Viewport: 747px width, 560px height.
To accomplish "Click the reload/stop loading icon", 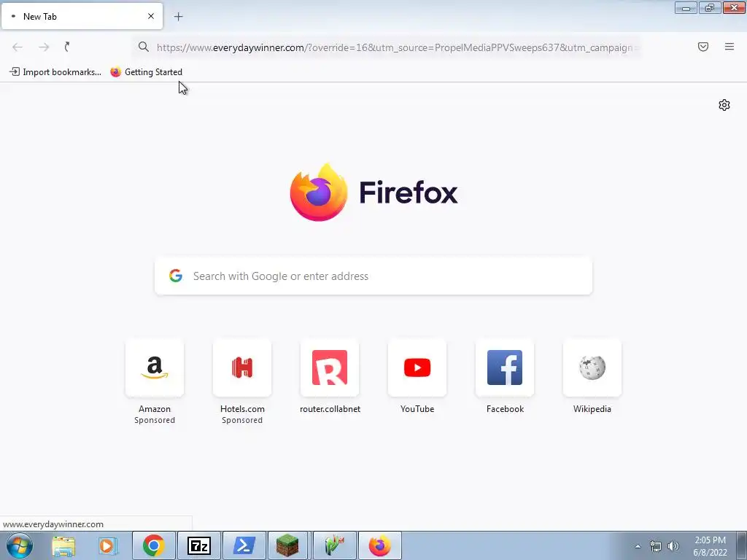I will pyautogui.click(x=68, y=47).
